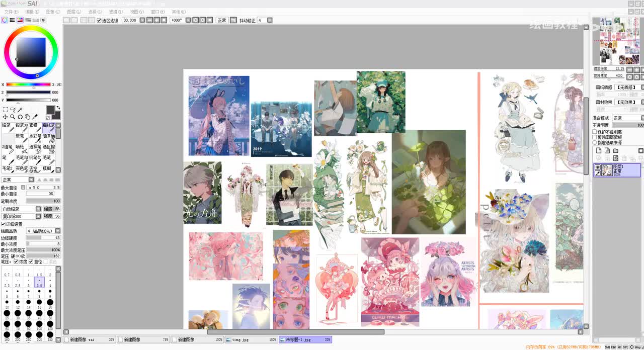The width and height of the screenshot is (644, 350).
Task: Toggle the 直径 pressure checkbox
Action: coord(31,261)
